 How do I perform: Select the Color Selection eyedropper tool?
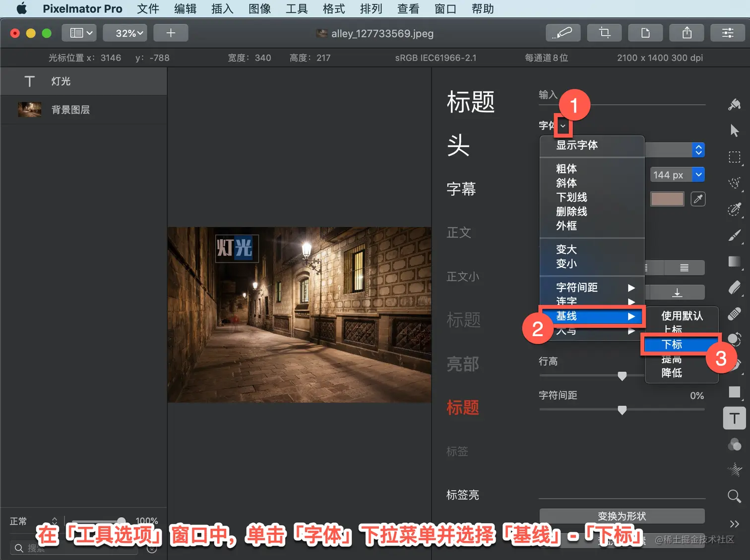point(735,209)
